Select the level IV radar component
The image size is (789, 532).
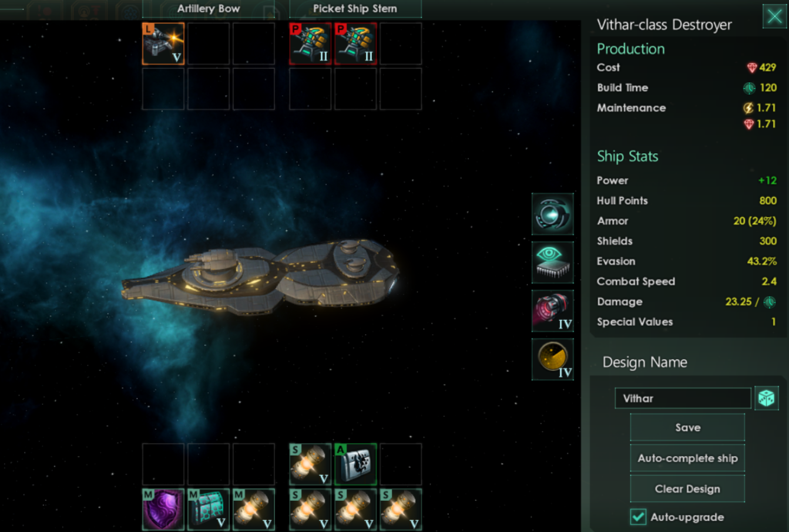(x=552, y=359)
